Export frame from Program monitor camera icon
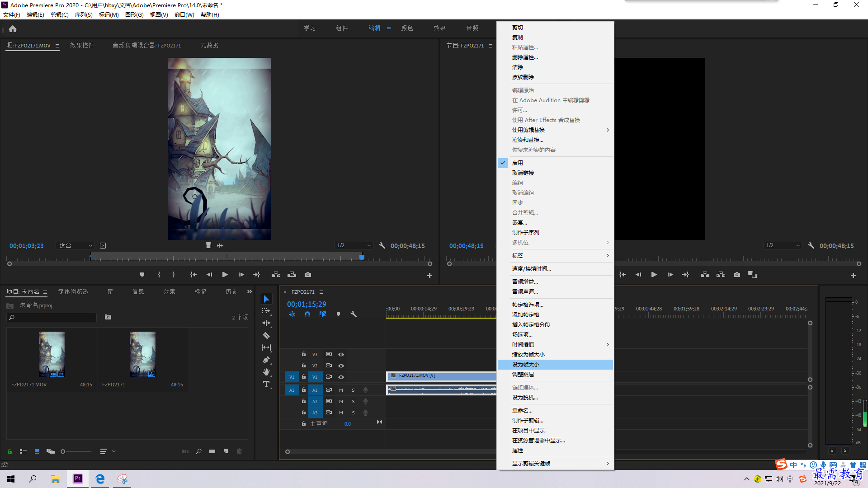 tap(737, 275)
